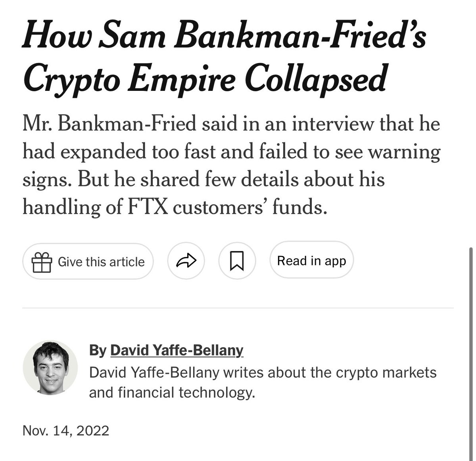Click the author's headshot photo
476x461 pixels.
[x=50, y=367]
